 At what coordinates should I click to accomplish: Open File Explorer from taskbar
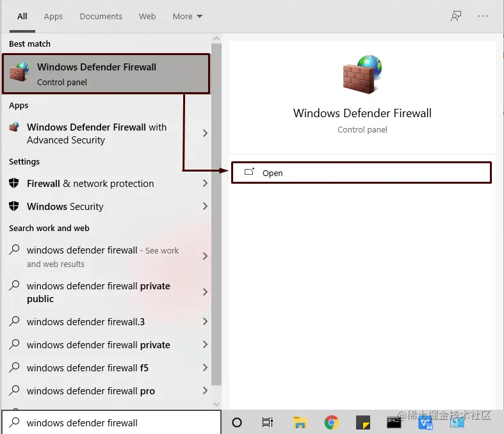click(300, 422)
